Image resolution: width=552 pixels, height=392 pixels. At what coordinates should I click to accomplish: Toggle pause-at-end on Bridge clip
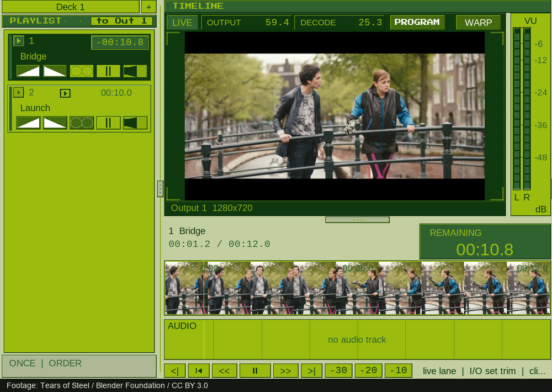click(x=108, y=71)
